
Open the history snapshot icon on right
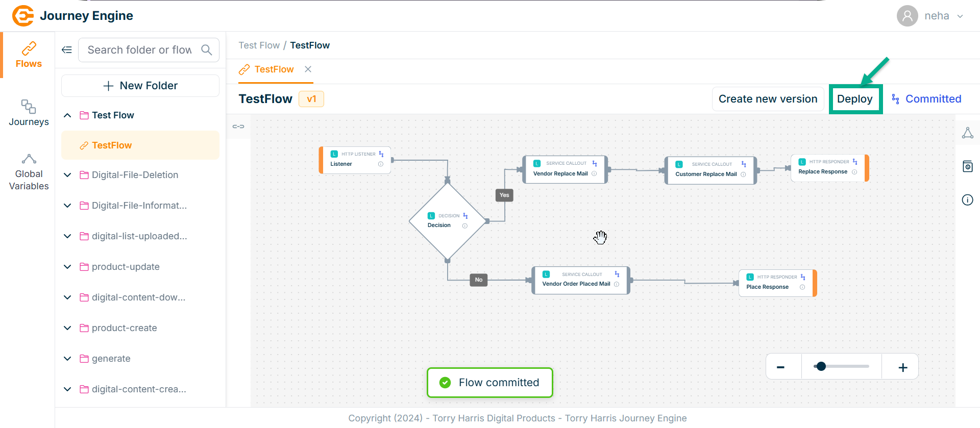point(967,166)
